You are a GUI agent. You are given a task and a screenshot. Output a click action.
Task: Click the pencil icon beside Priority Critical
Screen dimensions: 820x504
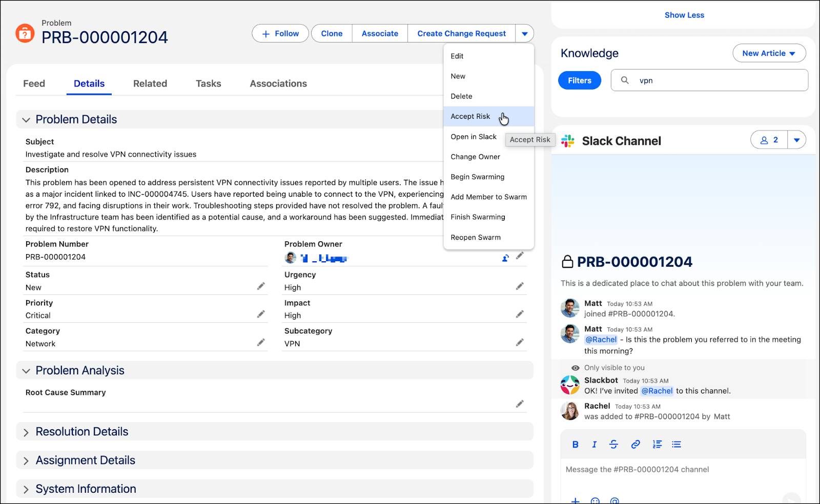261,314
